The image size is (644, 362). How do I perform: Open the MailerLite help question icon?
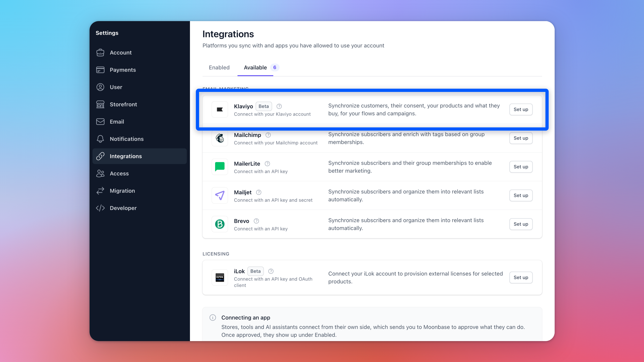tap(267, 164)
